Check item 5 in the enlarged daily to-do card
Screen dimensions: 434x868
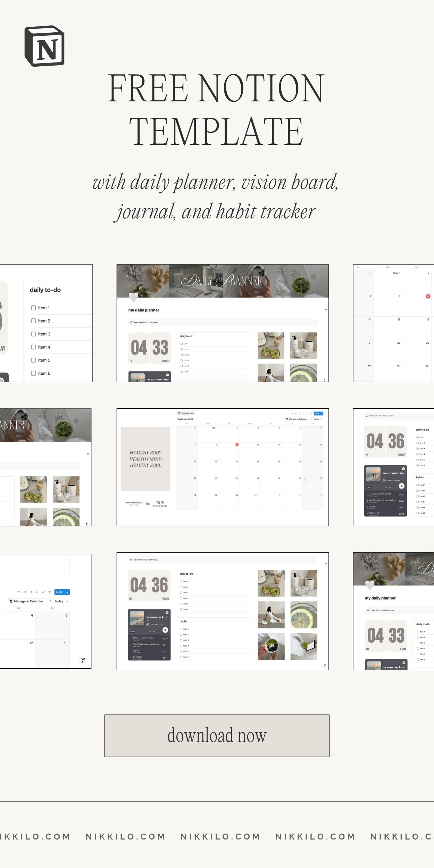(33, 360)
